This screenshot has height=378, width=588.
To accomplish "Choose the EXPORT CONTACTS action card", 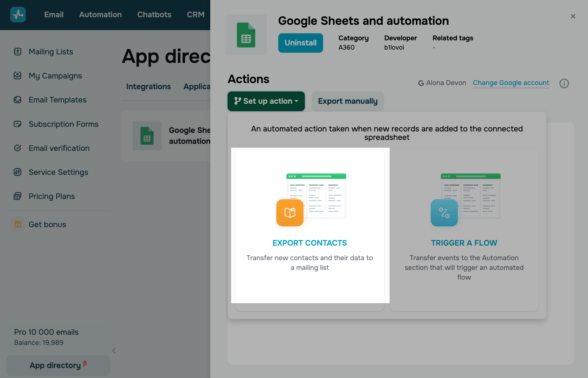I will pyautogui.click(x=310, y=230).
